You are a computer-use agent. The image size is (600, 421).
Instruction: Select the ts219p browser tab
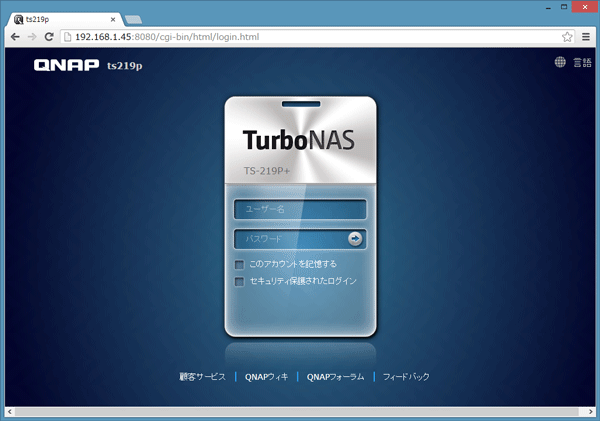coord(65,19)
